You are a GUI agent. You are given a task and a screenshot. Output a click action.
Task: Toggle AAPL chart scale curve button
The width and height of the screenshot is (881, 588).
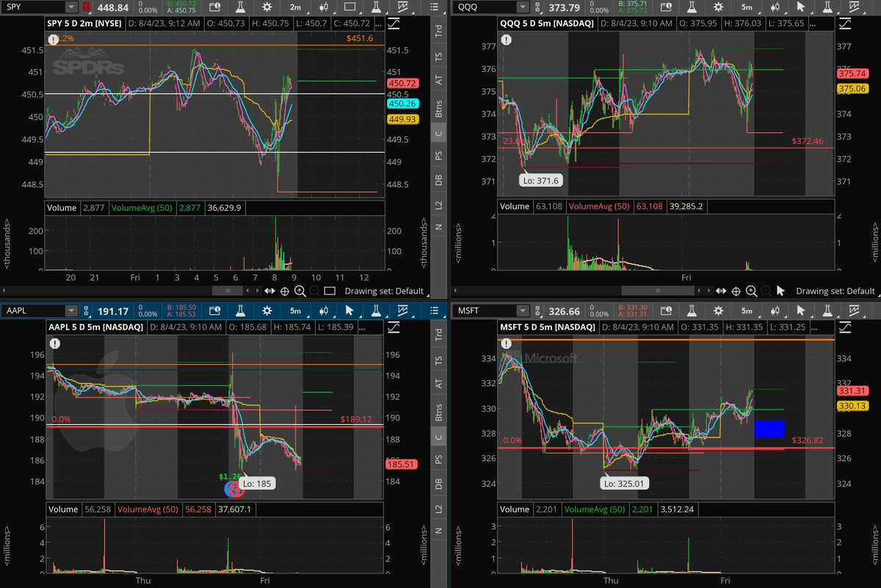tap(394, 327)
